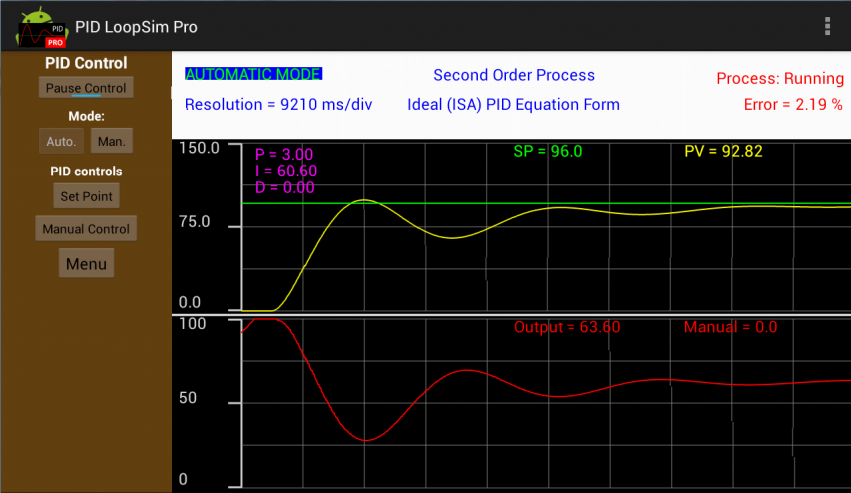Click the yellow PV curve peak on the chart
This screenshot has height=493, width=851.
[364, 200]
